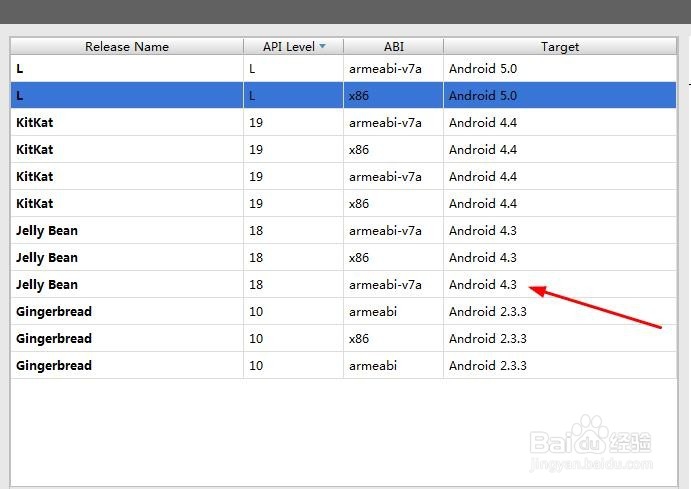The image size is (691, 489).
Task: Select the Jelly Bean x86 row
Action: coord(343,257)
